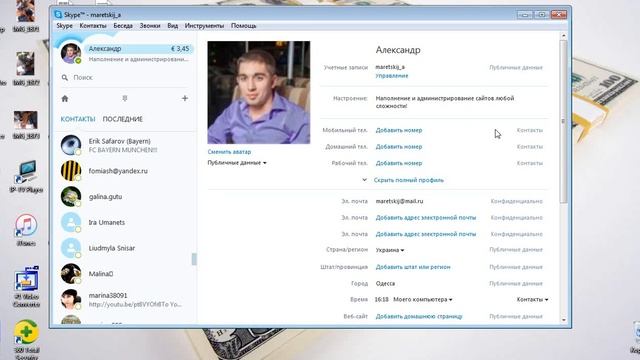Click the scroll down arrow of profile panel

(564, 320)
